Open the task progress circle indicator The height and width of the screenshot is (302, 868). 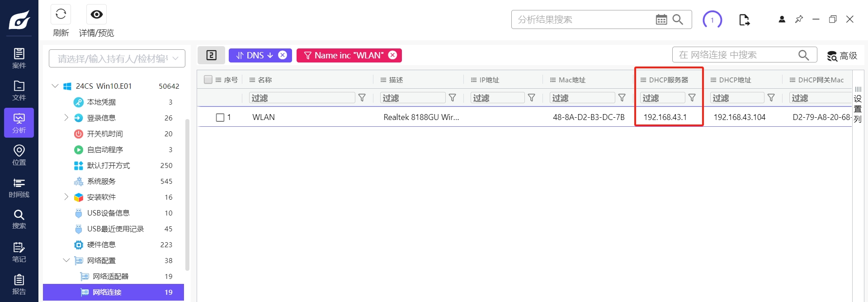(x=712, y=20)
